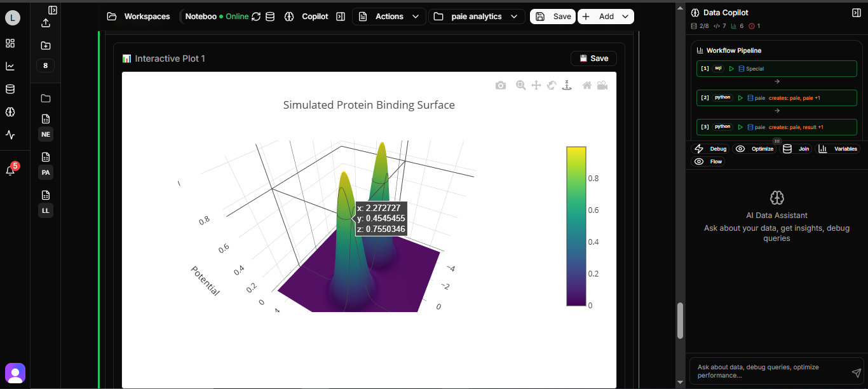Open the Add dropdown menu

coord(606,17)
